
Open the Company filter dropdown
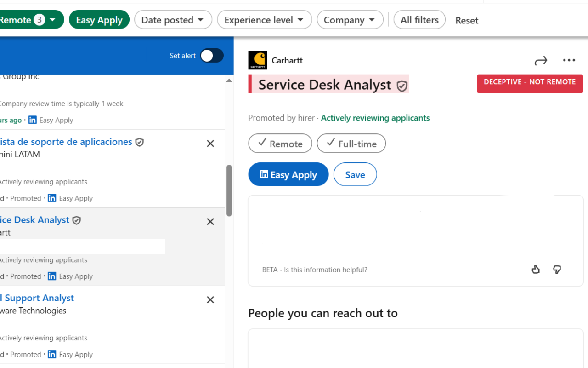pos(350,19)
